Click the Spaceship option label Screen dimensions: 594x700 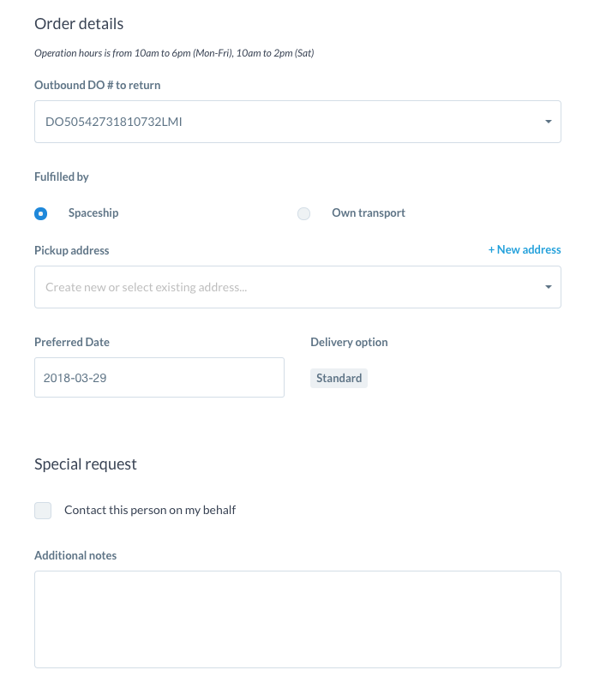93,212
